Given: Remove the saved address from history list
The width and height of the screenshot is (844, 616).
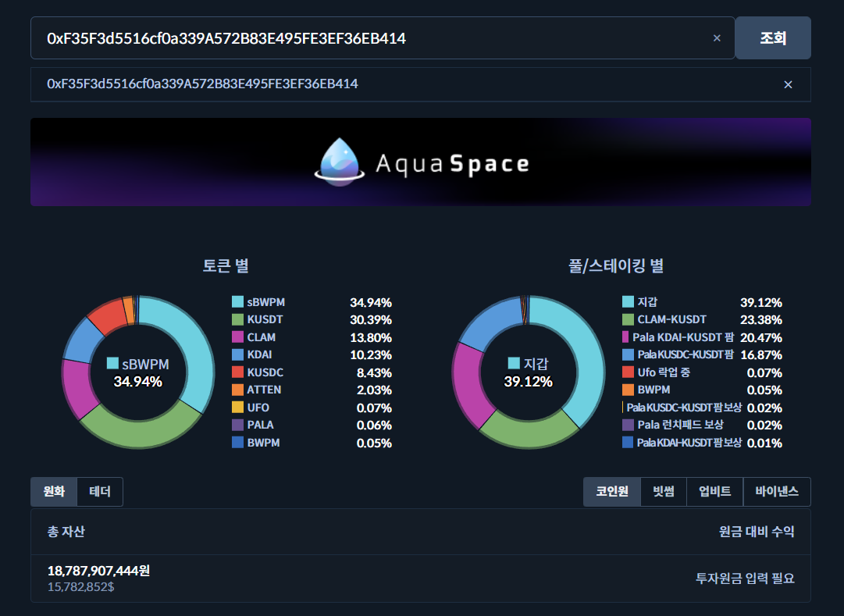Looking at the screenshot, I should pyautogui.click(x=788, y=84).
